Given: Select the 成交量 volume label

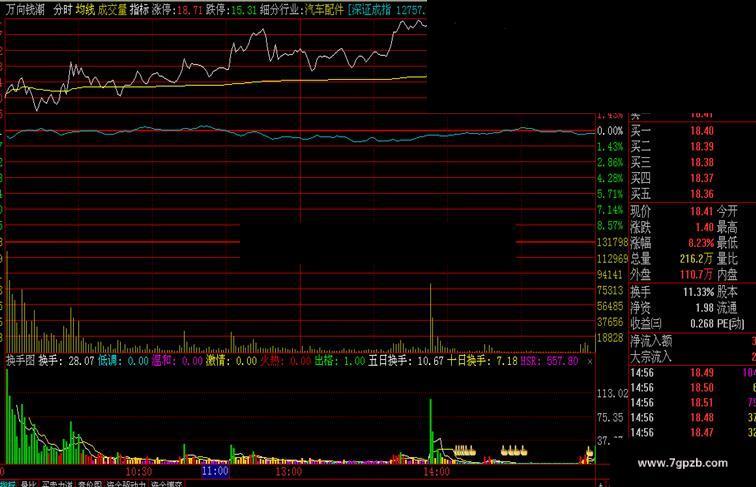Looking at the screenshot, I should click(x=112, y=10).
